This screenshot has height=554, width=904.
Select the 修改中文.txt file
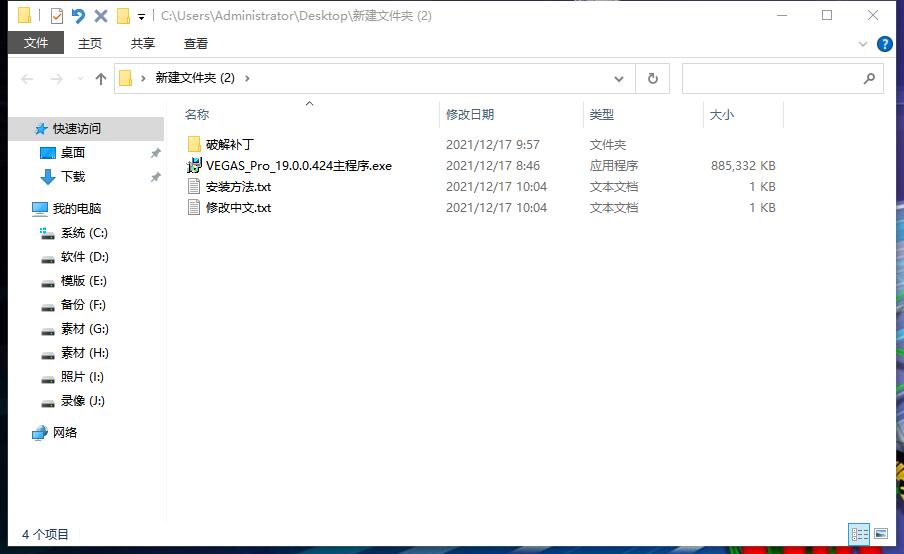[x=238, y=208]
